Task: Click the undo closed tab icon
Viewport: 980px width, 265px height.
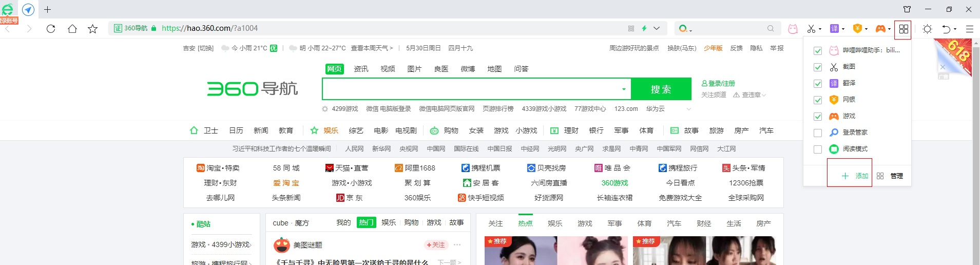Action: [x=946, y=29]
